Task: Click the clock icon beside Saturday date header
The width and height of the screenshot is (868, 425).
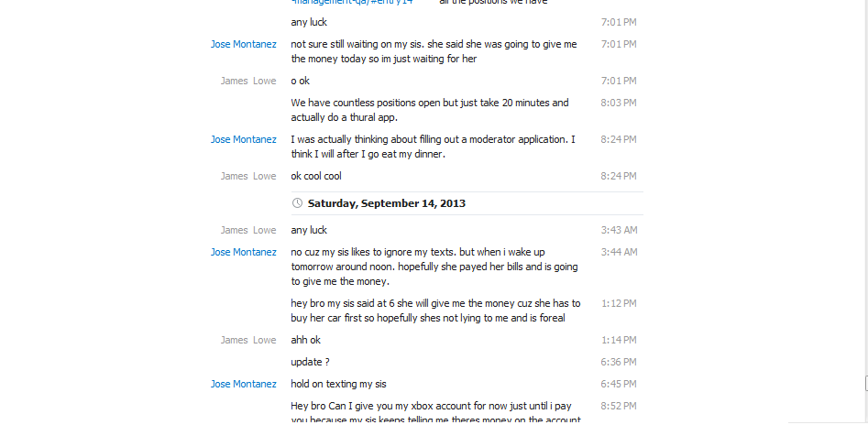Action: click(297, 203)
